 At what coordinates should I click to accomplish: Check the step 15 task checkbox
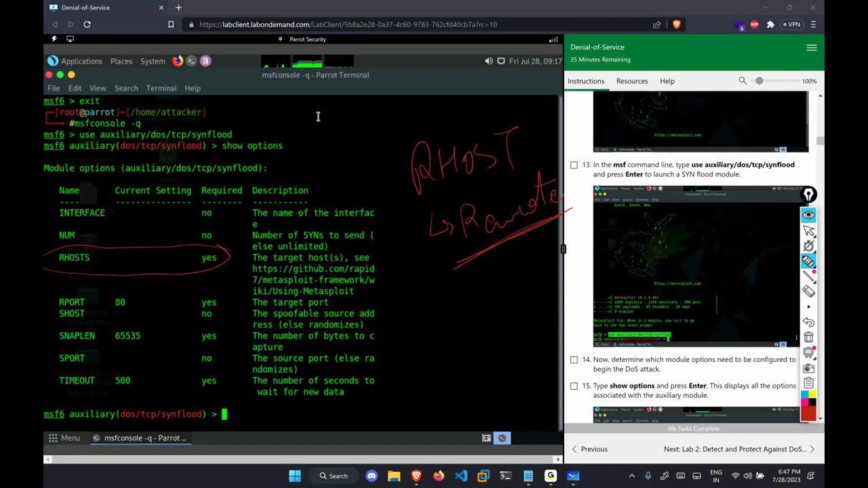tap(574, 386)
